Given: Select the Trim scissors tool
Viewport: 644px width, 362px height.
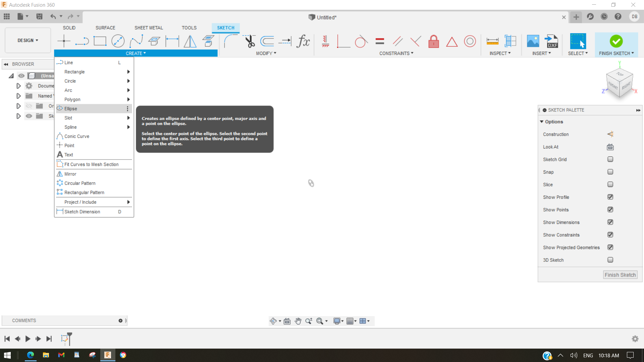Looking at the screenshot, I should (249, 41).
